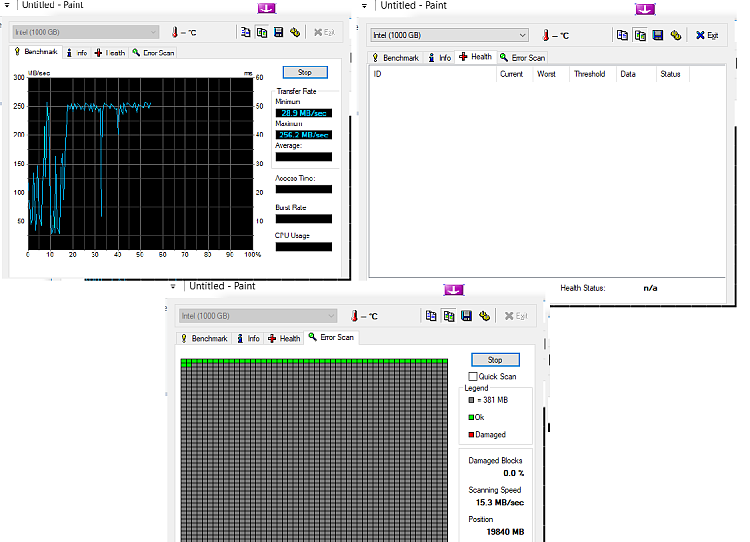The image size is (750, 542).
Task: Open Intel (1000 GB) drive dropdown in Benchmark window
Action: tap(86, 32)
